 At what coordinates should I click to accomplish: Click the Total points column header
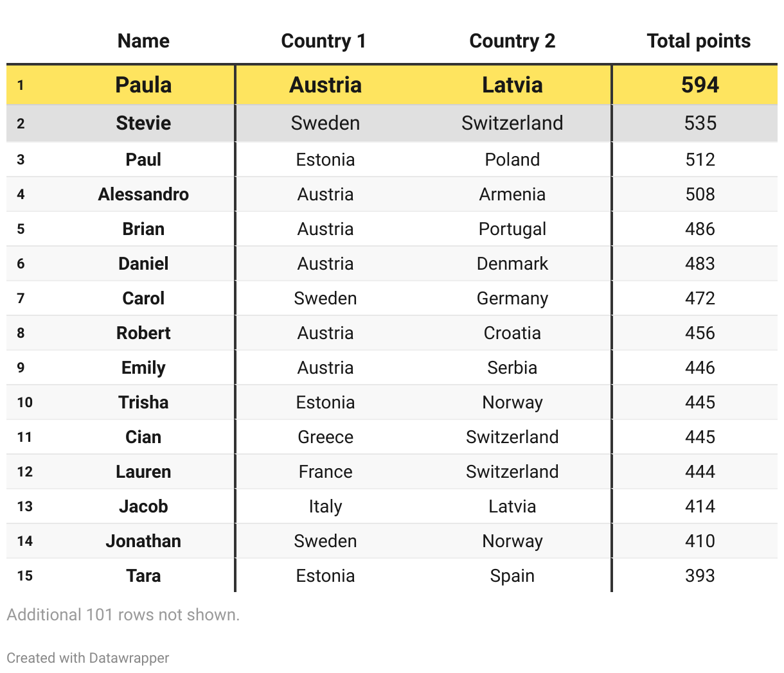(699, 41)
